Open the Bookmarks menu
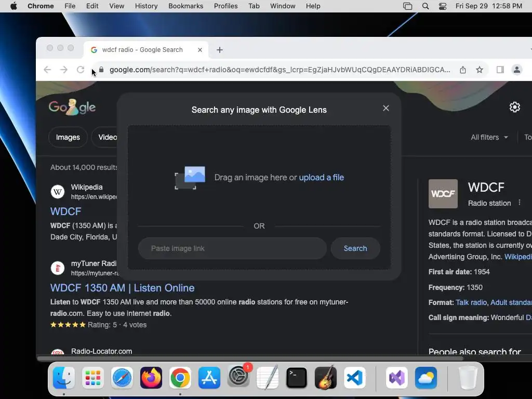Viewport: 532px width, 399px height. pyautogui.click(x=185, y=6)
